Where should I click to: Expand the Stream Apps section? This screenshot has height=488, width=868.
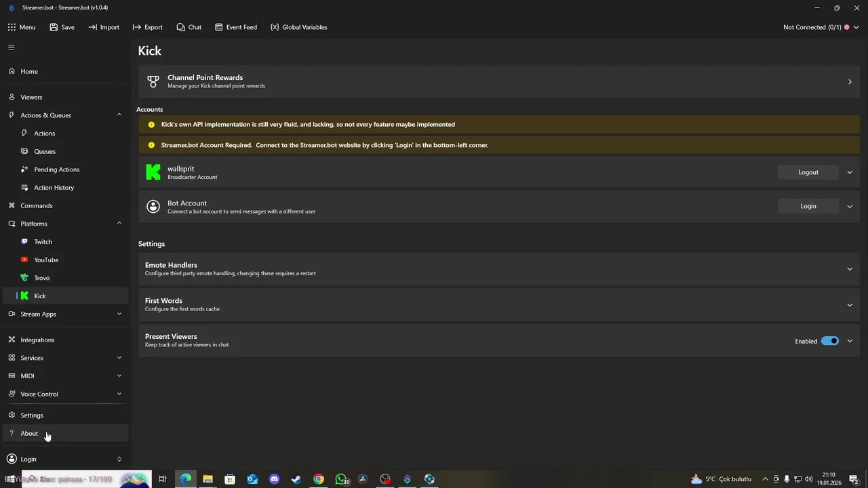tap(119, 314)
